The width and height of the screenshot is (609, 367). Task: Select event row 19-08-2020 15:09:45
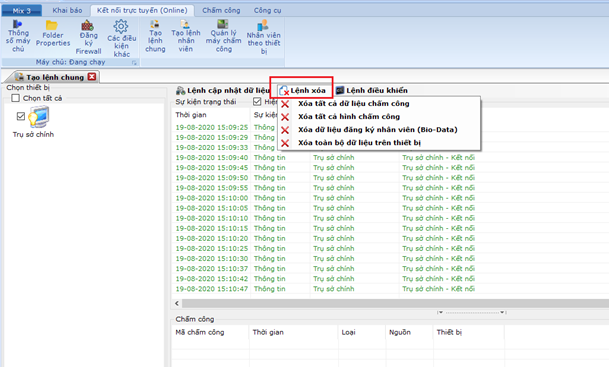point(390,168)
